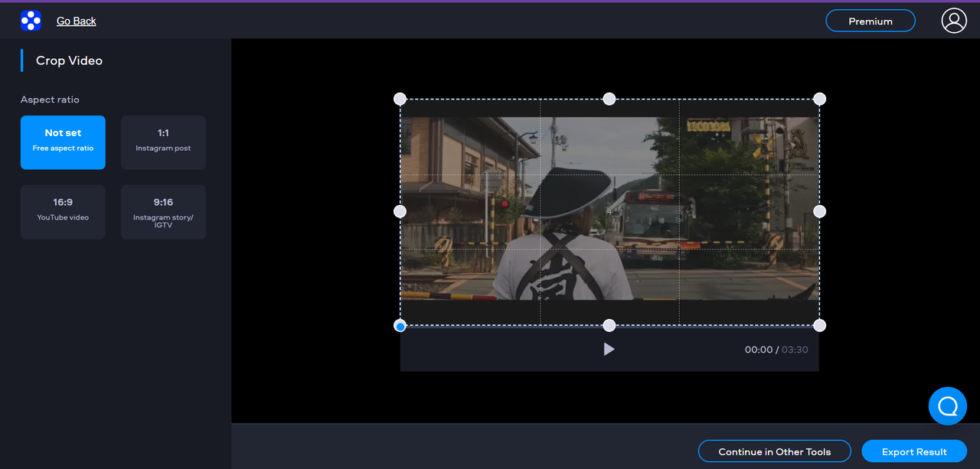Choose 1:1 Instagram post ratio
Image resolution: width=980 pixels, height=469 pixels.
(163, 142)
